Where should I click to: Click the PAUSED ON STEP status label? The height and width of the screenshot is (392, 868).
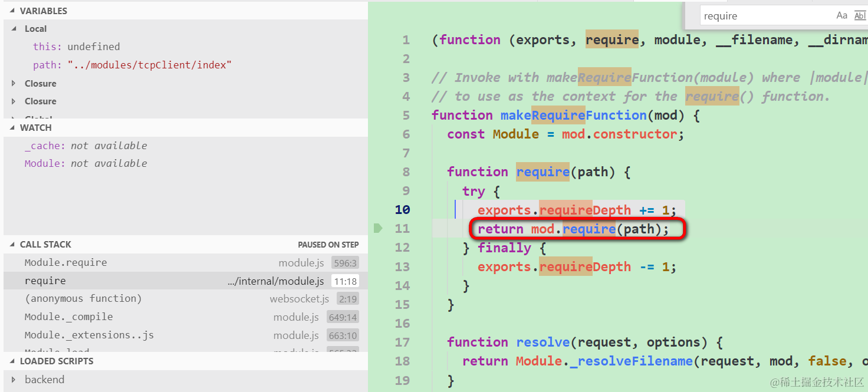pos(328,245)
